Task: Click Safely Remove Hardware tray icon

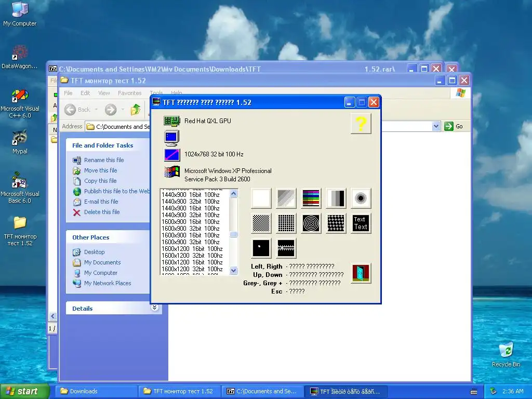Action: click(494, 391)
